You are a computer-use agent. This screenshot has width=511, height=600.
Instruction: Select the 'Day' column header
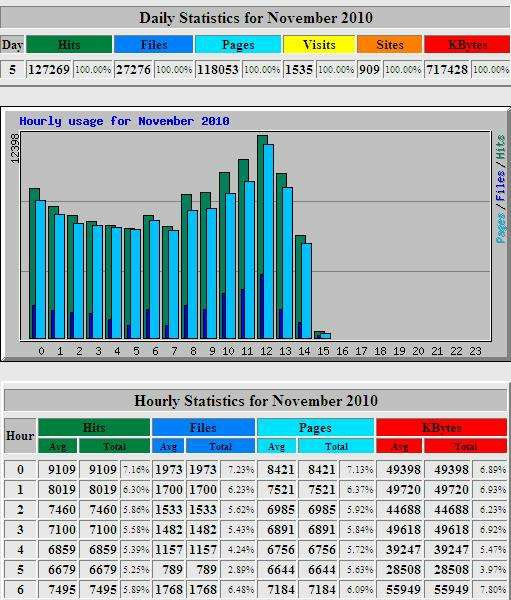point(12,45)
